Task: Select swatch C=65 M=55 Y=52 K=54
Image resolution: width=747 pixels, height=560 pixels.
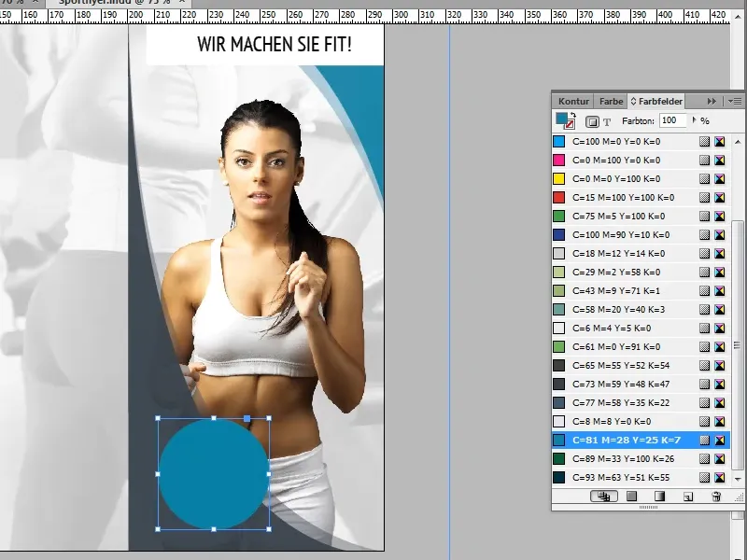Action: [641, 366]
